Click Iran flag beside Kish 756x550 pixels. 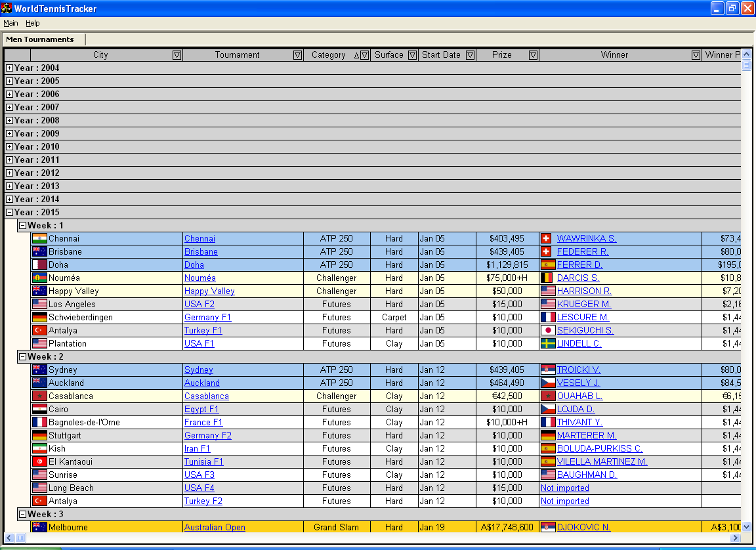click(x=39, y=449)
